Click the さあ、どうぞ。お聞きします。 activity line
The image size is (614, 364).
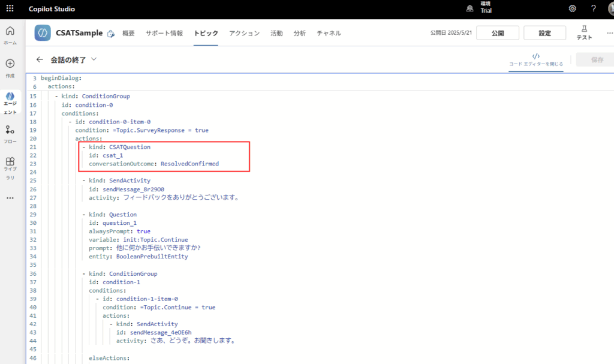click(x=176, y=341)
